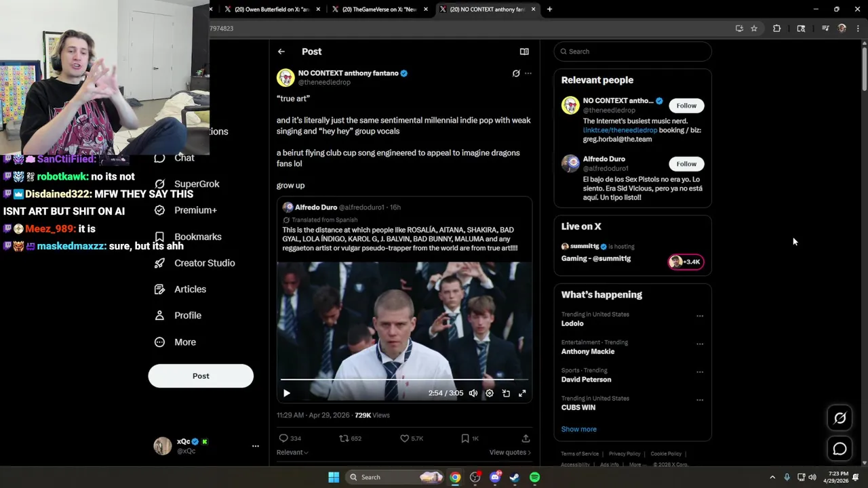The image size is (868, 488).
Task: Repost the post with 652 reposts
Action: coord(351,439)
